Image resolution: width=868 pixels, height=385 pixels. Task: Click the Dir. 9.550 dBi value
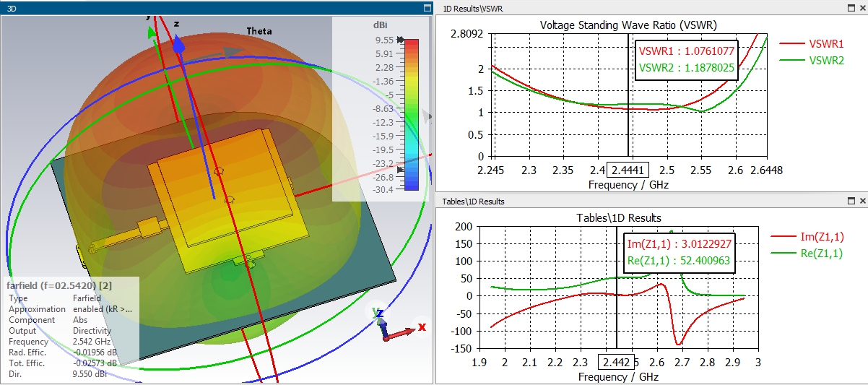[90, 374]
